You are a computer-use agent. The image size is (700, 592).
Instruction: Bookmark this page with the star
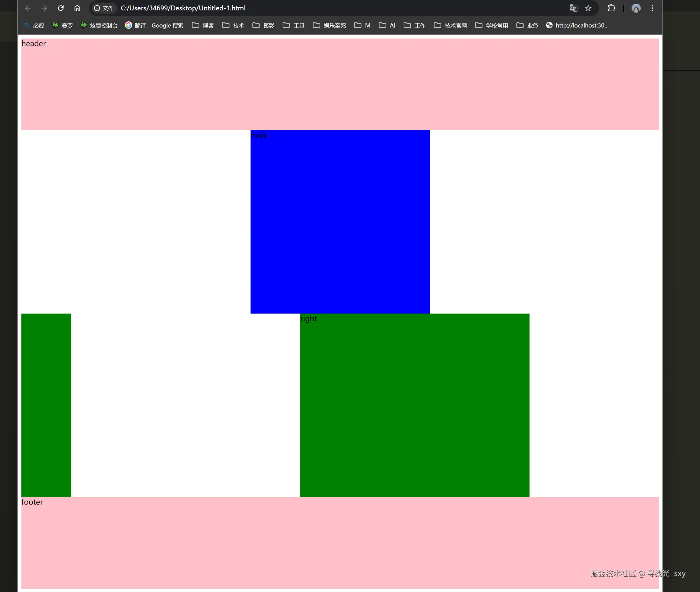pyautogui.click(x=588, y=8)
